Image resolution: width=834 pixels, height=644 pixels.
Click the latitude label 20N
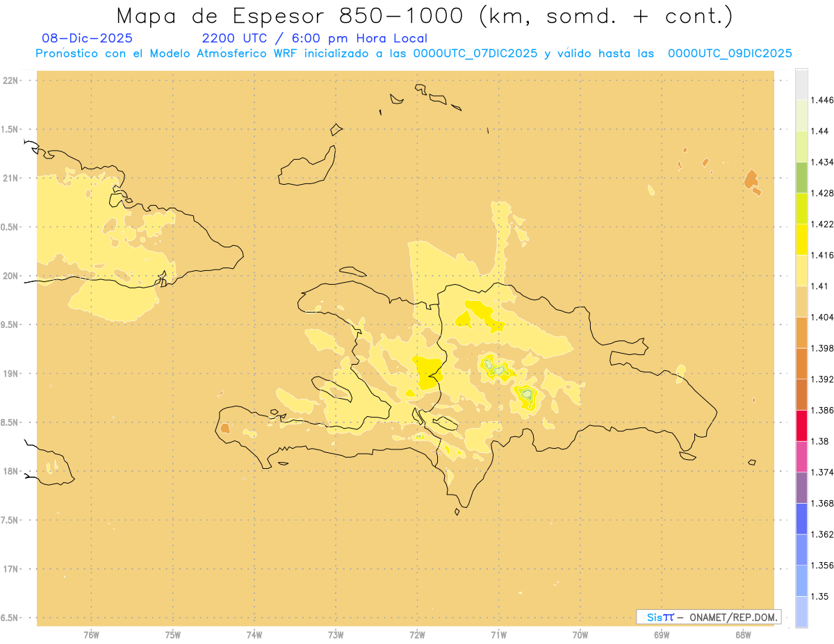(10, 276)
